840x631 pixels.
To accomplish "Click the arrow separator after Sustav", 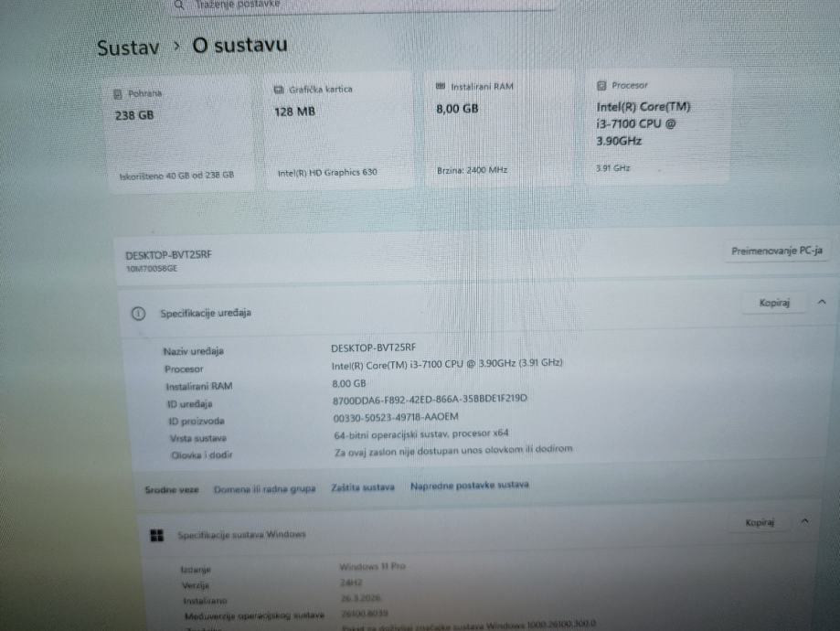I will pos(176,47).
